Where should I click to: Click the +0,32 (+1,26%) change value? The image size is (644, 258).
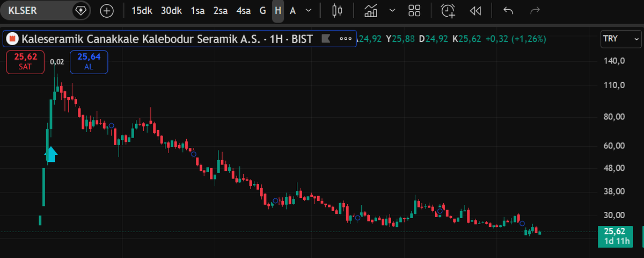tap(515, 39)
